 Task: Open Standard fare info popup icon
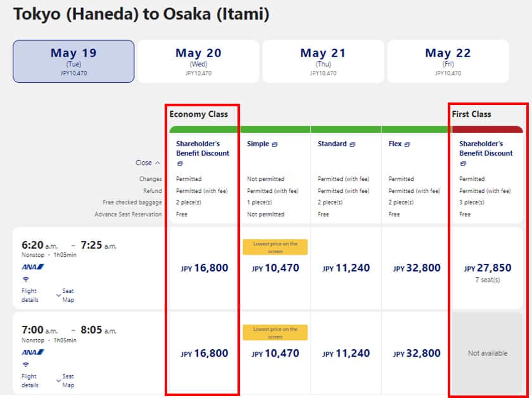(x=352, y=144)
